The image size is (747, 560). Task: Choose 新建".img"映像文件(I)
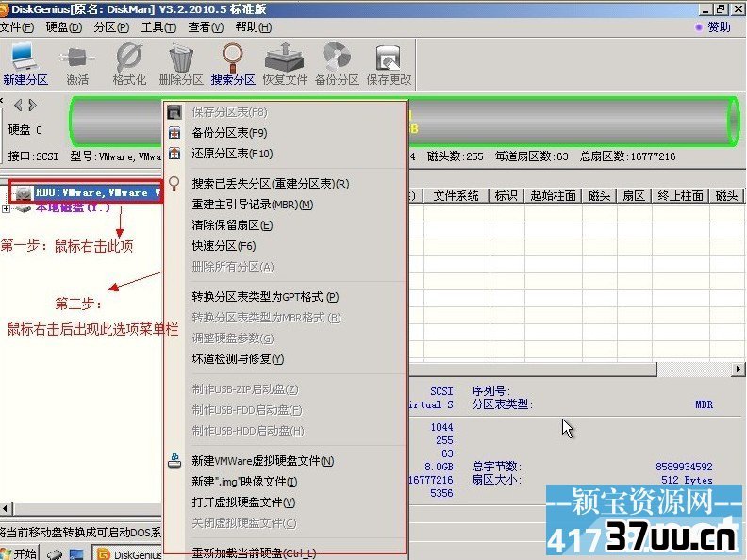point(244,482)
